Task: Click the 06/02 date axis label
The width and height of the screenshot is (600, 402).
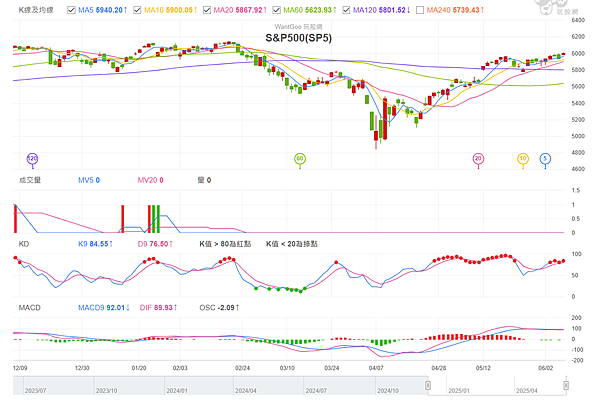Action: tap(545, 368)
